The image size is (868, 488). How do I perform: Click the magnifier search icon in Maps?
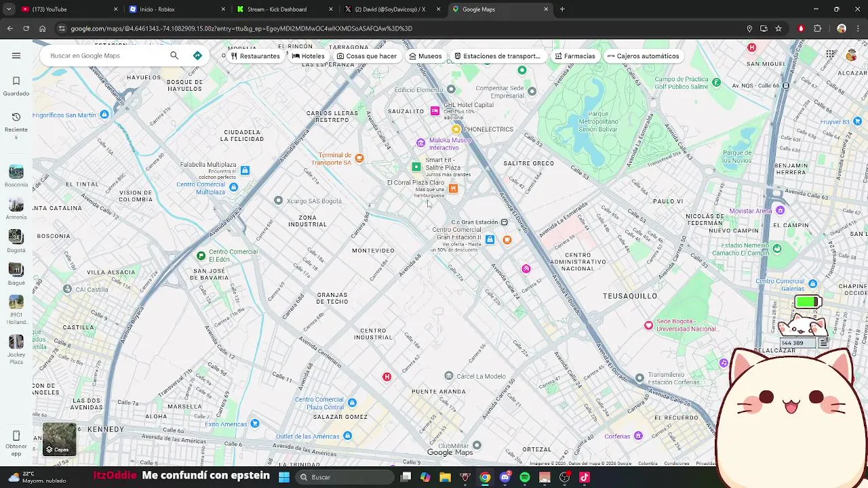(x=174, y=56)
